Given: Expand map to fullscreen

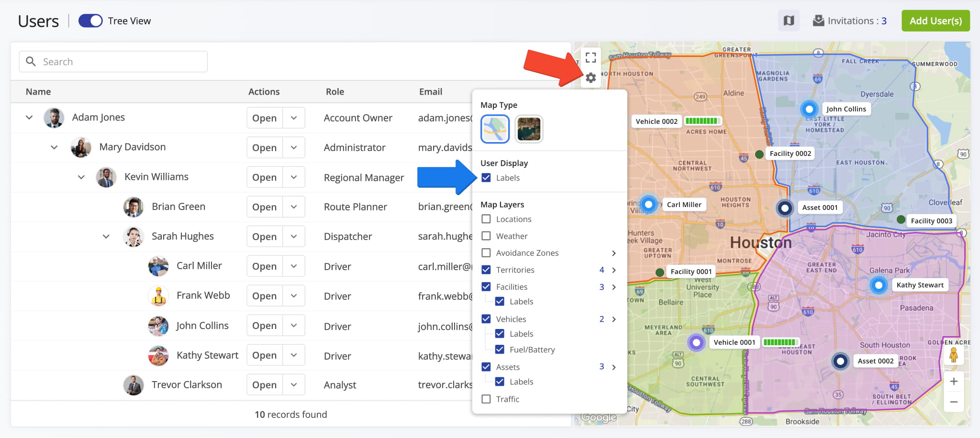Looking at the screenshot, I should (x=591, y=57).
